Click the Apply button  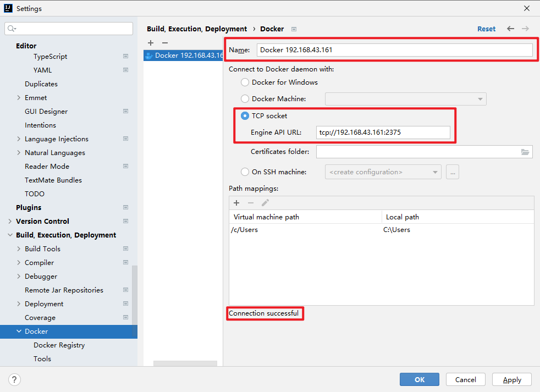[x=512, y=379]
